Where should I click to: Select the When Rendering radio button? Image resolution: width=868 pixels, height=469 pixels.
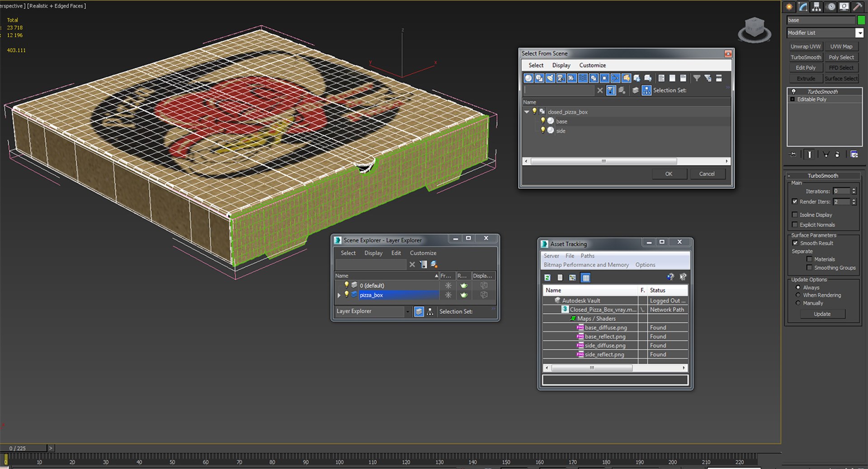tap(798, 295)
